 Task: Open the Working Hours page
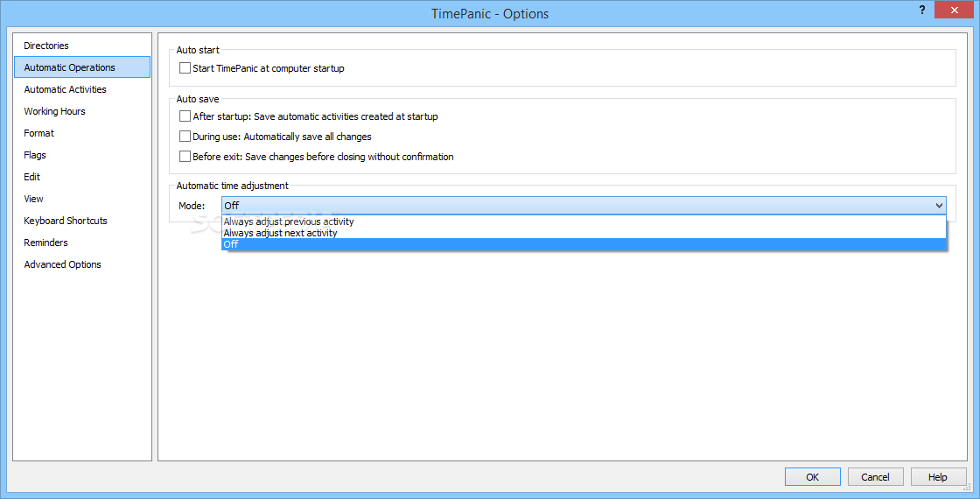82,111
